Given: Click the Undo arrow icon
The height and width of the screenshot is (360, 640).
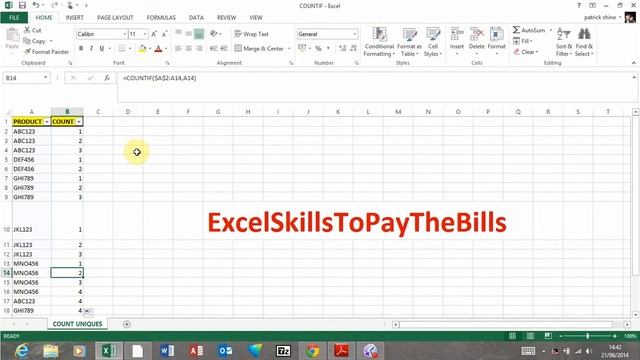Looking at the screenshot, I should tap(36, 5).
